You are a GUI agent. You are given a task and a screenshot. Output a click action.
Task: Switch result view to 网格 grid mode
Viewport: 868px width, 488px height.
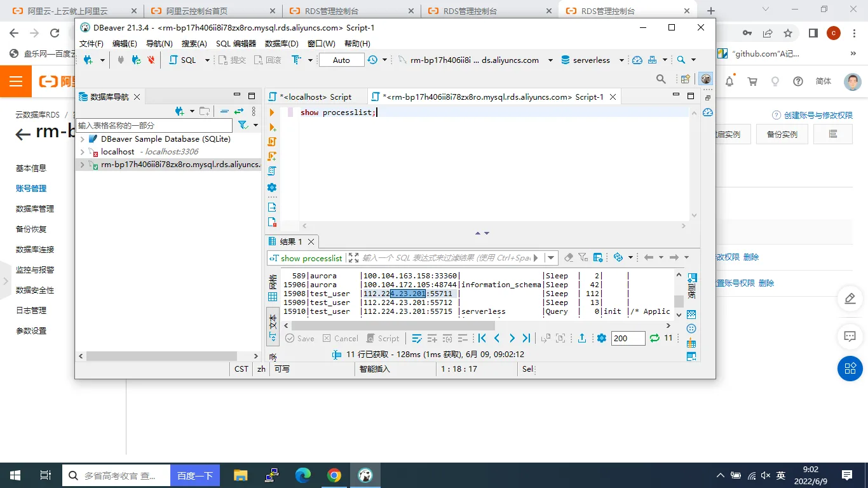(x=273, y=288)
